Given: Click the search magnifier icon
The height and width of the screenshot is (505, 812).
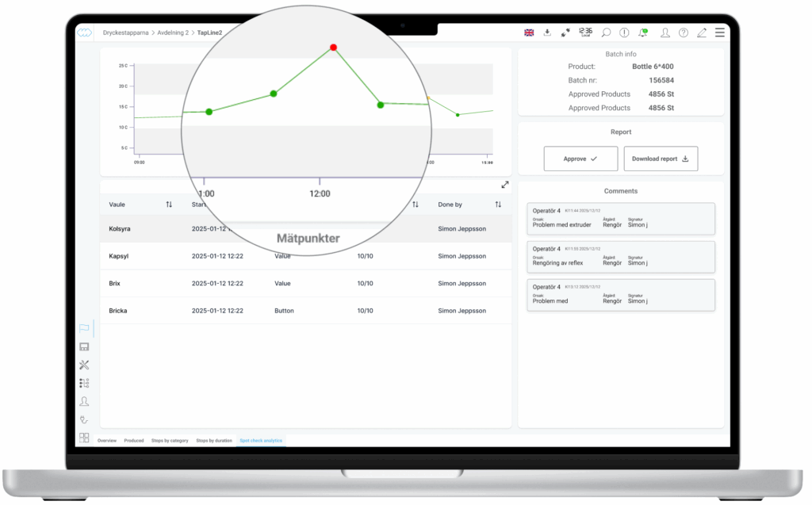Looking at the screenshot, I should click(606, 33).
